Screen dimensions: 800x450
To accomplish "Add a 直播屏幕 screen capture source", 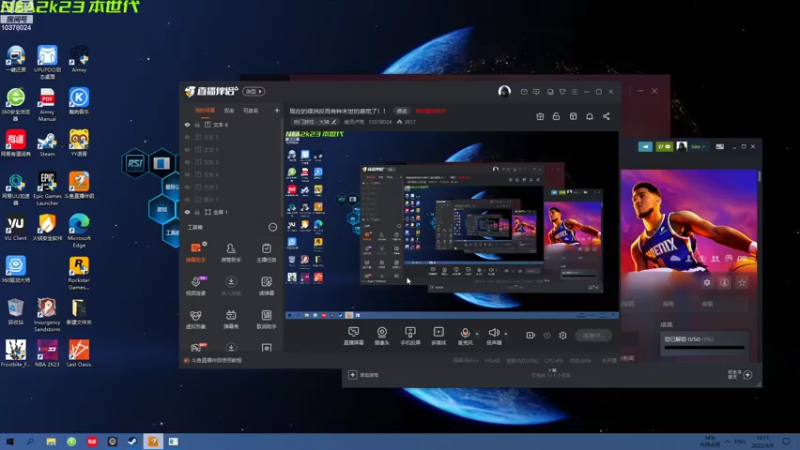I will click(353, 336).
